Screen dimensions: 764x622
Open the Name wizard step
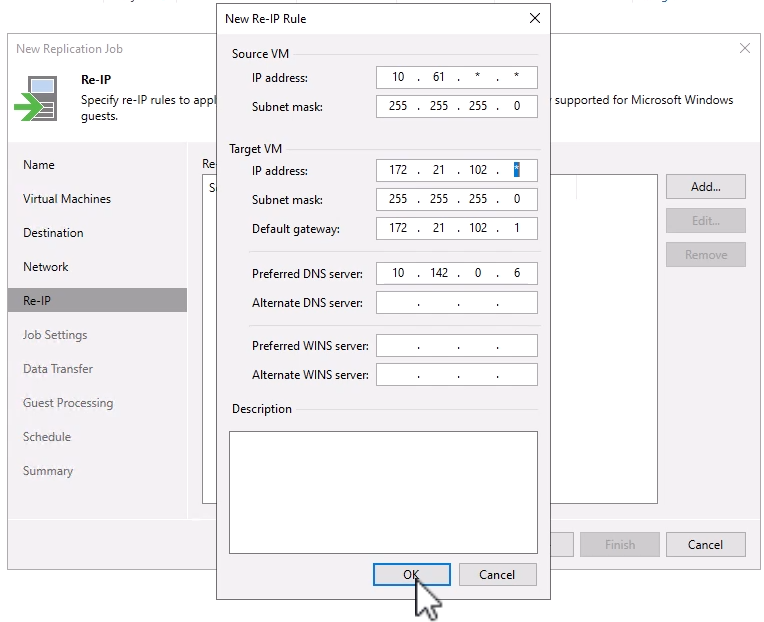click(39, 165)
